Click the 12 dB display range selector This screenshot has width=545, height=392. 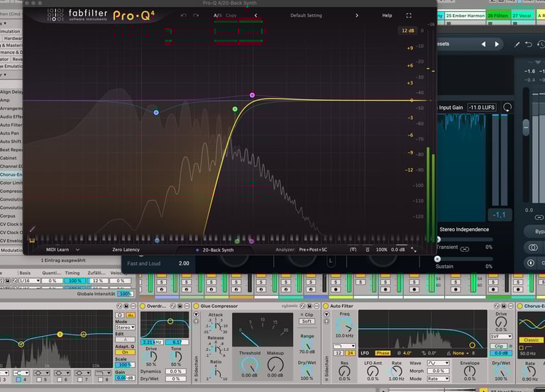tap(407, 30)
